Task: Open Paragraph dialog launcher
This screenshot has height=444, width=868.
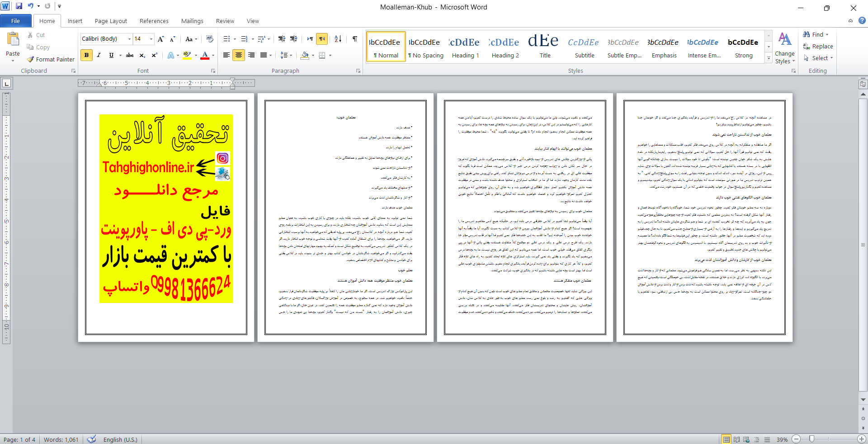Action: pos(358,71)
